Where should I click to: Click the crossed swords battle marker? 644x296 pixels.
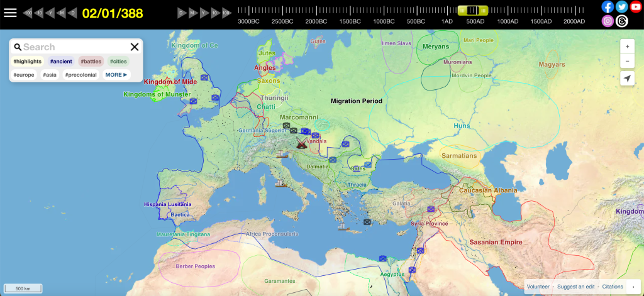[302, 145]
